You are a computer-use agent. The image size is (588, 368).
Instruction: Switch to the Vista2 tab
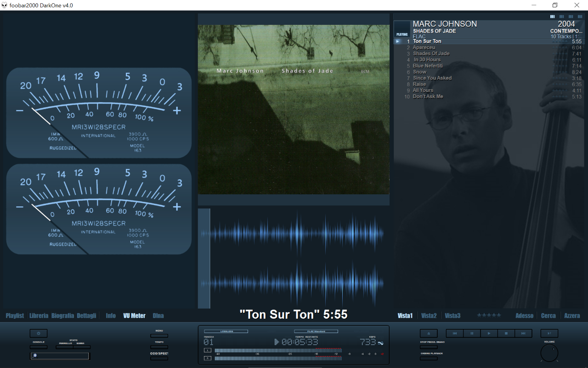tap(429, 316)
